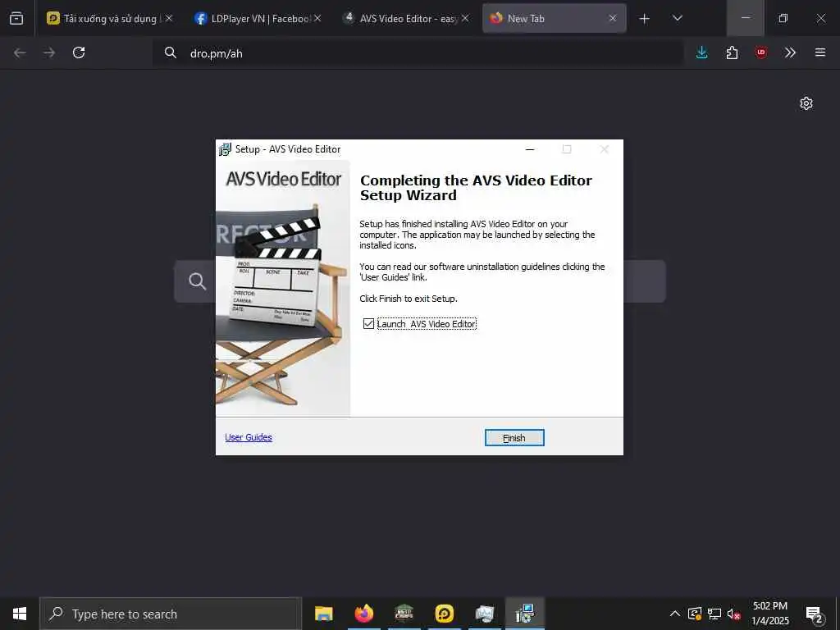Open a new browser tab with plus button
840x630 pixels.
pos(645,19)
